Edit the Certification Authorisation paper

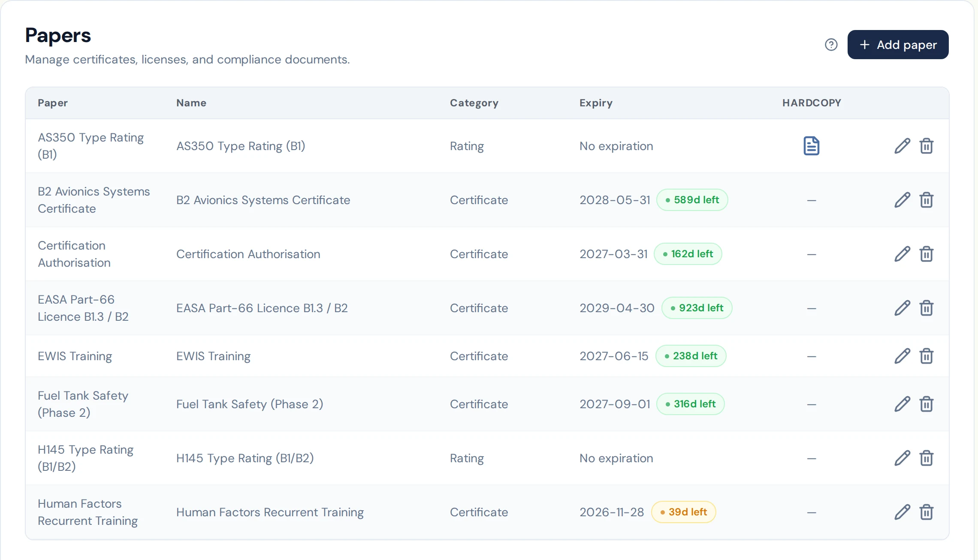902,254
